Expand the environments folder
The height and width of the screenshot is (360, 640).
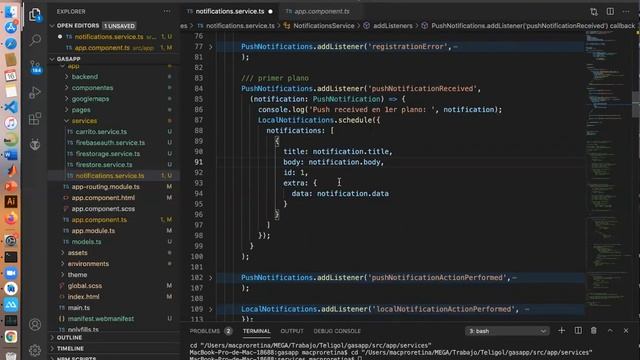pos(88,264)
